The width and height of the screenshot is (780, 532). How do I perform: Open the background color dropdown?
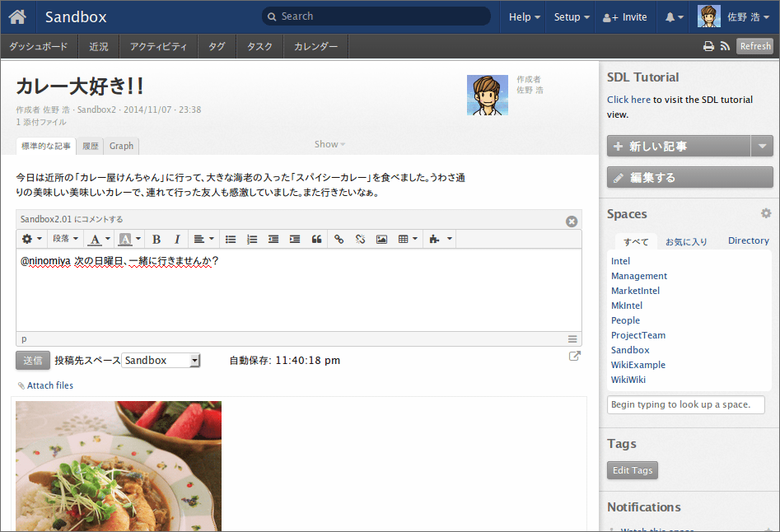(129, 239)
